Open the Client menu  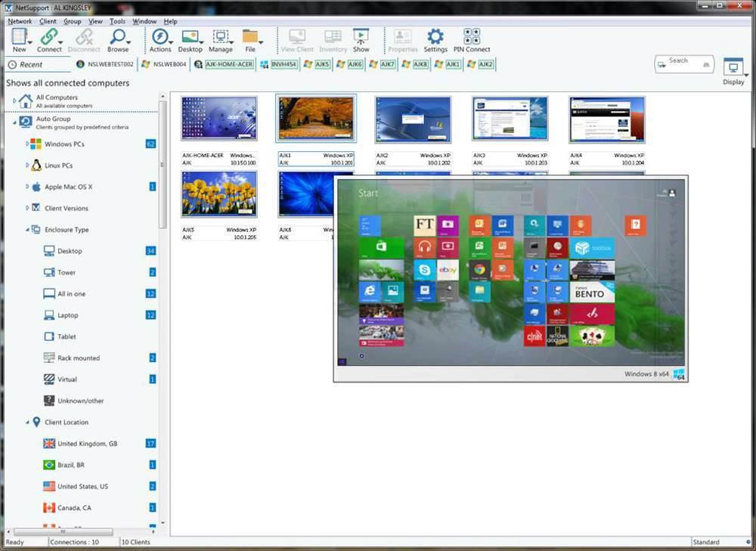click(x=48, y=21)
